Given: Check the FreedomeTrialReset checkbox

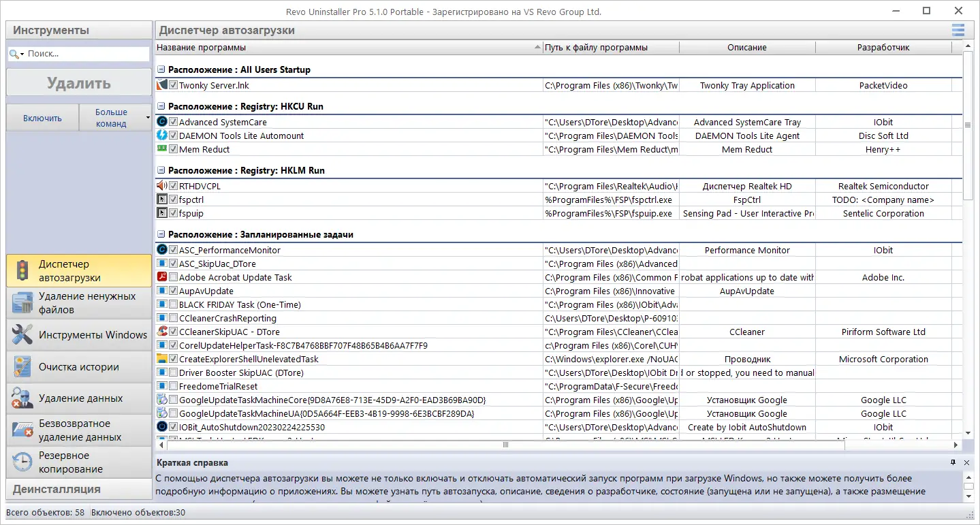Looking at the screenshot, I should [x=174, y=386].
